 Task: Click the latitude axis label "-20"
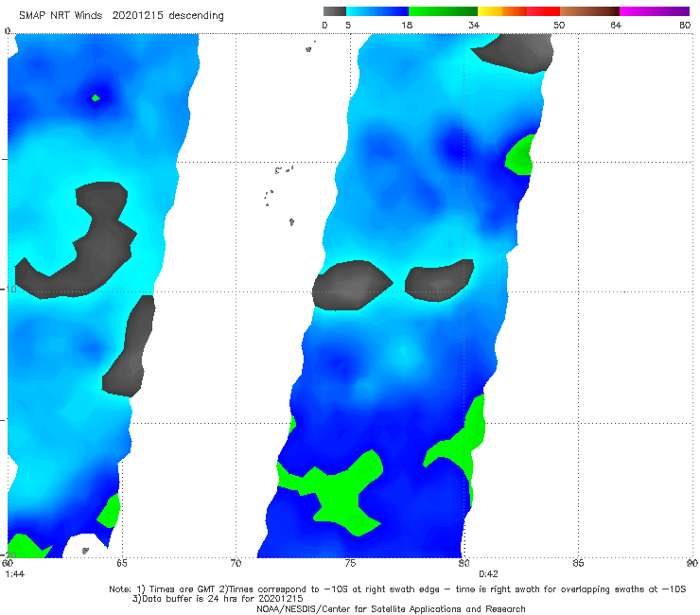9,554
